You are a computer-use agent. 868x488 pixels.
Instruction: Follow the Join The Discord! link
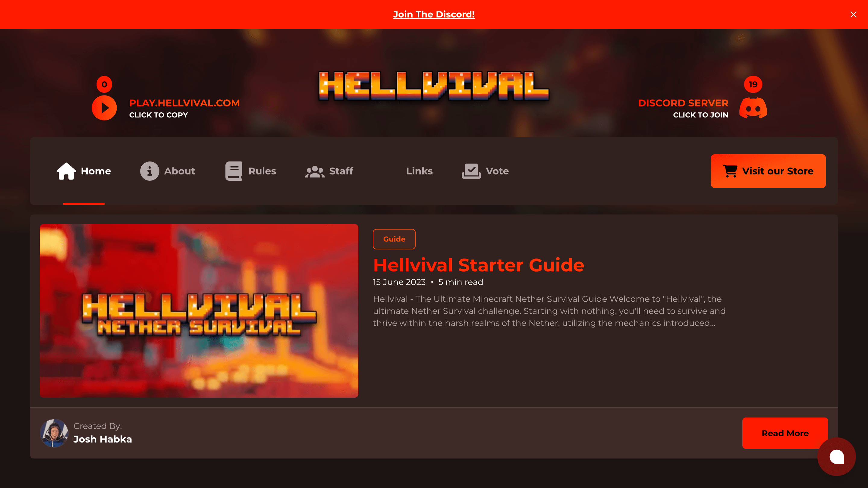(x=434, y=14)
